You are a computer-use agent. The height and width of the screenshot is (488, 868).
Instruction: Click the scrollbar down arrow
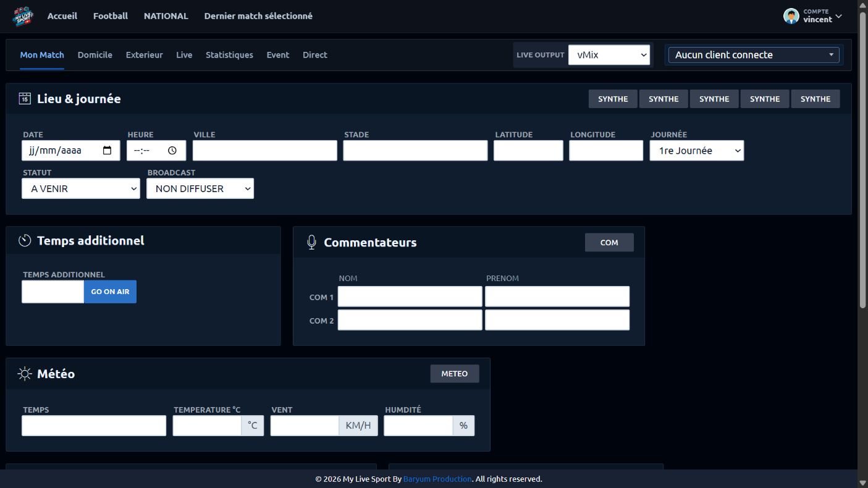tap(862, 482)
